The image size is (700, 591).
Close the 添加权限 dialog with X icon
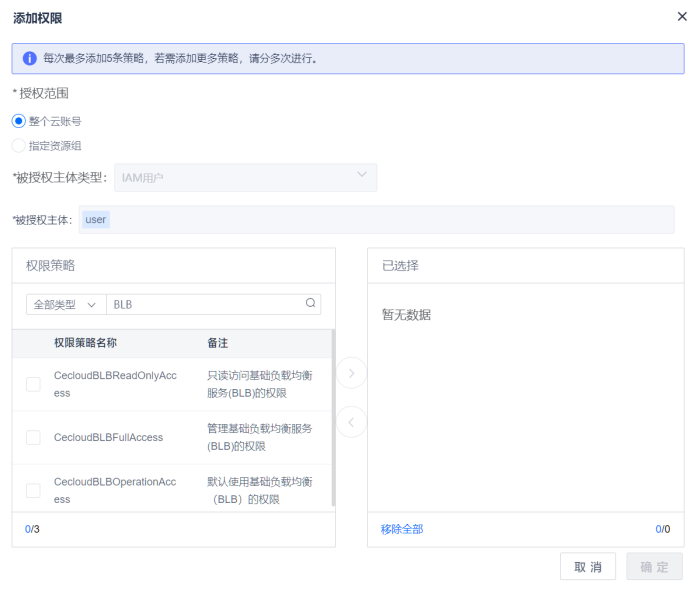[x=682, y=17]
